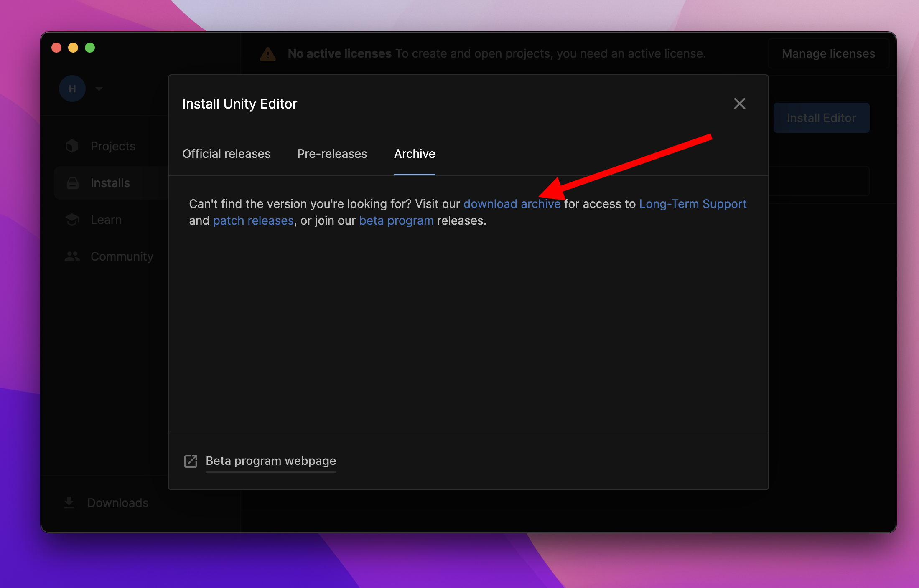Screen dimensions: 919x588
Task: Click the Installs lock icon in sidebar
Action: (73, 183)
